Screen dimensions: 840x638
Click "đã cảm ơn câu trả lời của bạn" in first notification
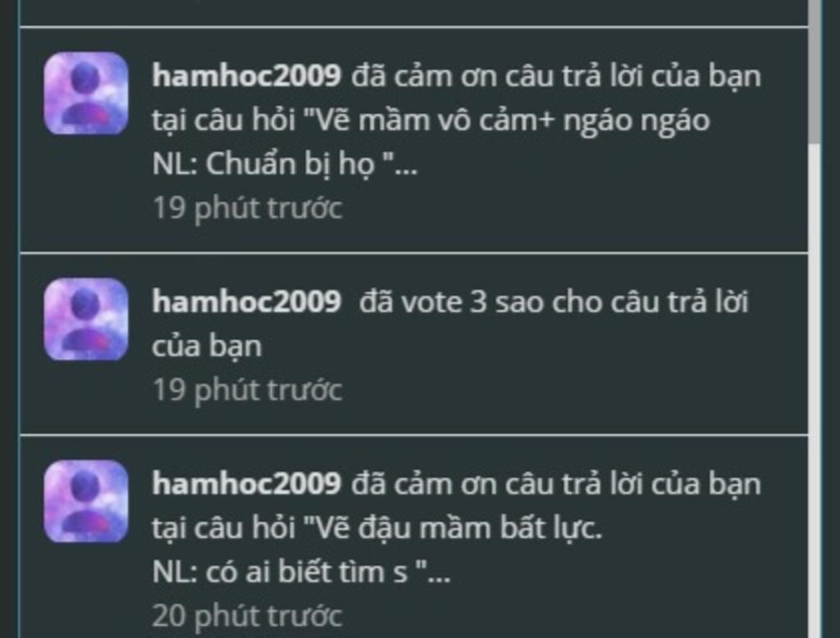556,76
